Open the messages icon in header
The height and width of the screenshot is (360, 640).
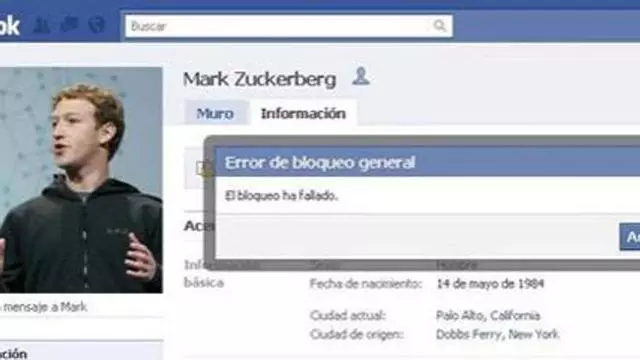(x=69, y=24)
